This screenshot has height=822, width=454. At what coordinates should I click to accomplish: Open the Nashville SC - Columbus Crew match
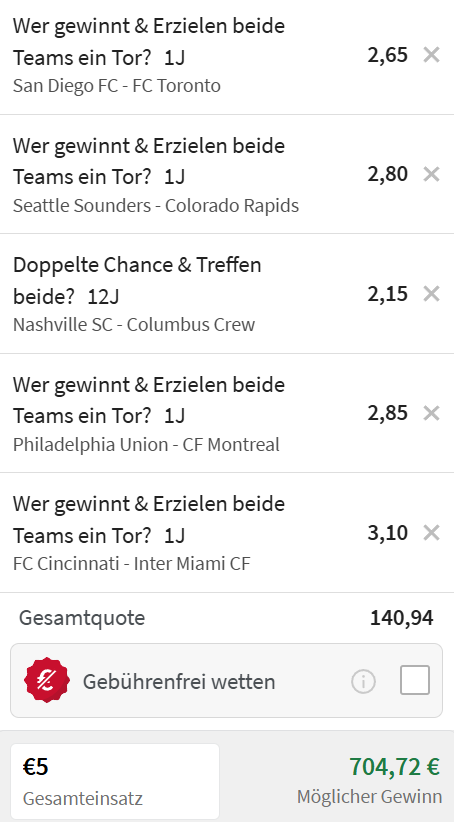click(x=134, y=325)
